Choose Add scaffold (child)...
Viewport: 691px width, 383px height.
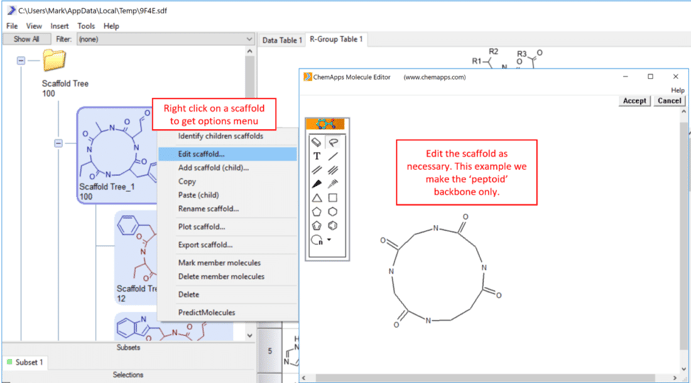(227, 167)
